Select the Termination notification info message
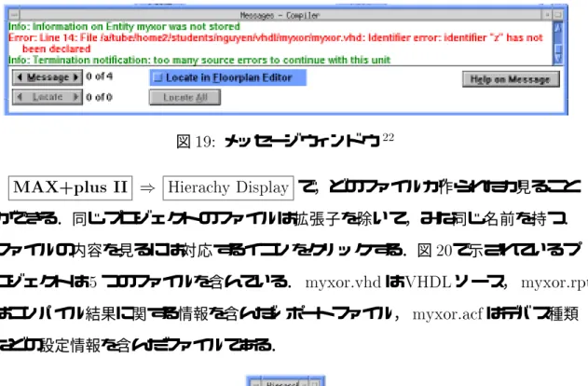 point(199,60)
